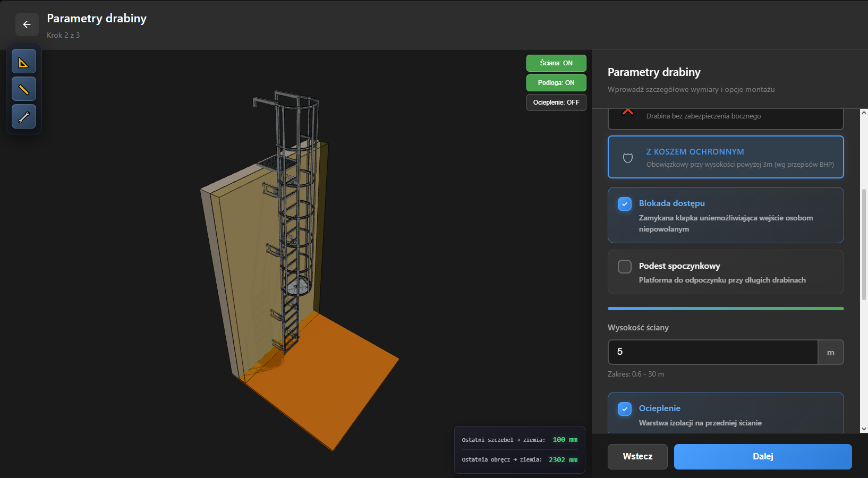Click the scrollbar up arrow
This screenshot has height=478, width=868.
pyautogui.click(x=864, y=113)
